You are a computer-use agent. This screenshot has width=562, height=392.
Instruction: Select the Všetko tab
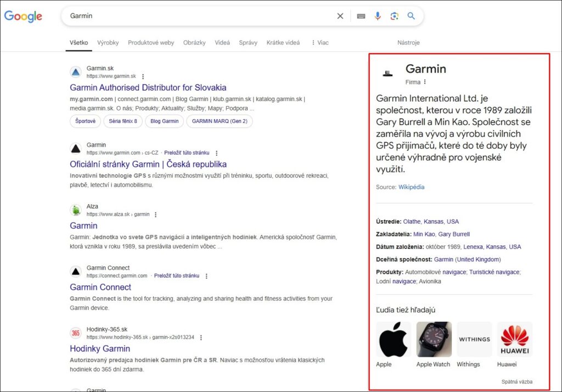tap(79, 43)
